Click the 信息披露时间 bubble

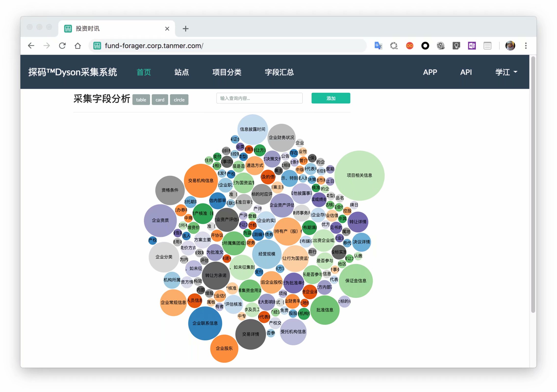253,129
